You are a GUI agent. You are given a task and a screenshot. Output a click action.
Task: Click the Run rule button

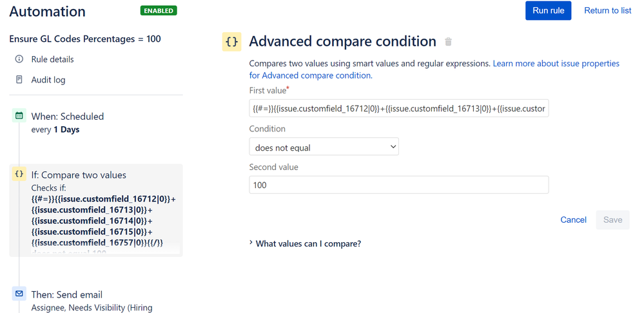(x=548, y=10)
